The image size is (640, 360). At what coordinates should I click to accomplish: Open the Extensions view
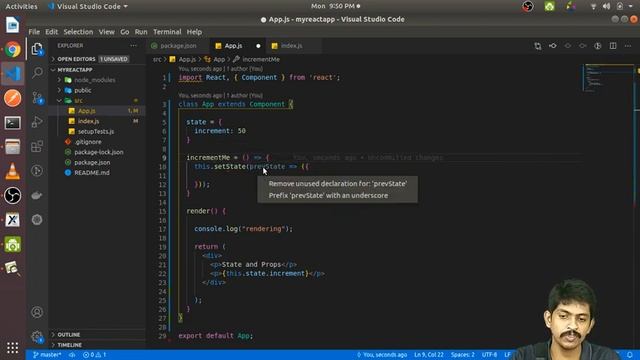[37, 146]
